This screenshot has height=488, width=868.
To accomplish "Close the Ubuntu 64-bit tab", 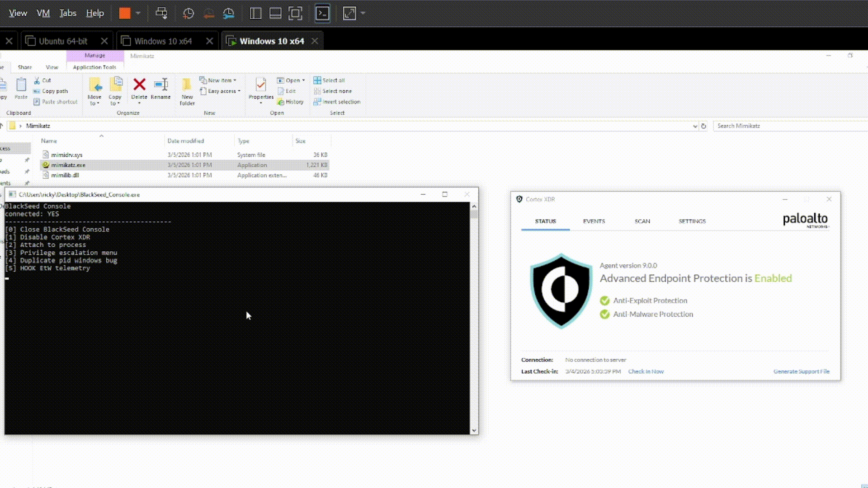I will coord(104,41).
